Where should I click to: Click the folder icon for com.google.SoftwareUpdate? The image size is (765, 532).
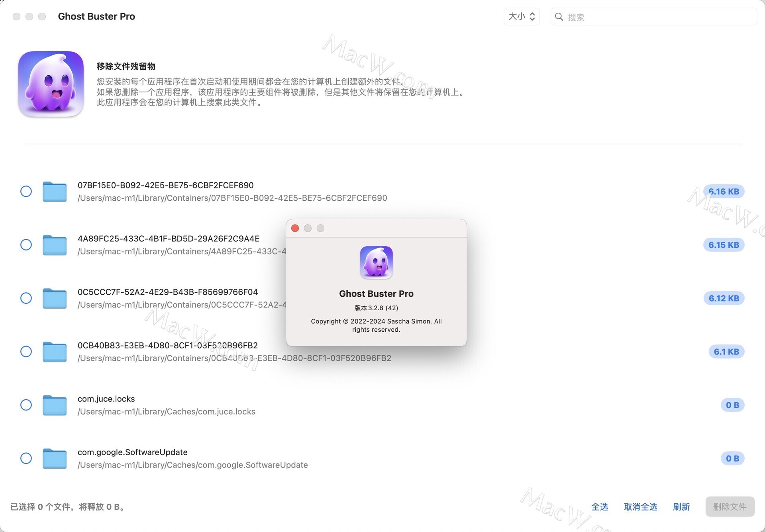(55, 458)
